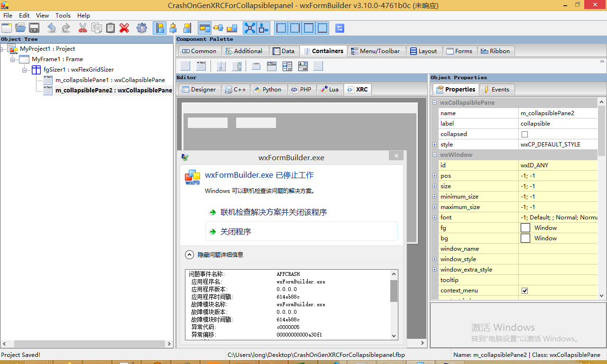Expand the style property row
Viewport: 607px width, 364px height.
coord(434,144)
